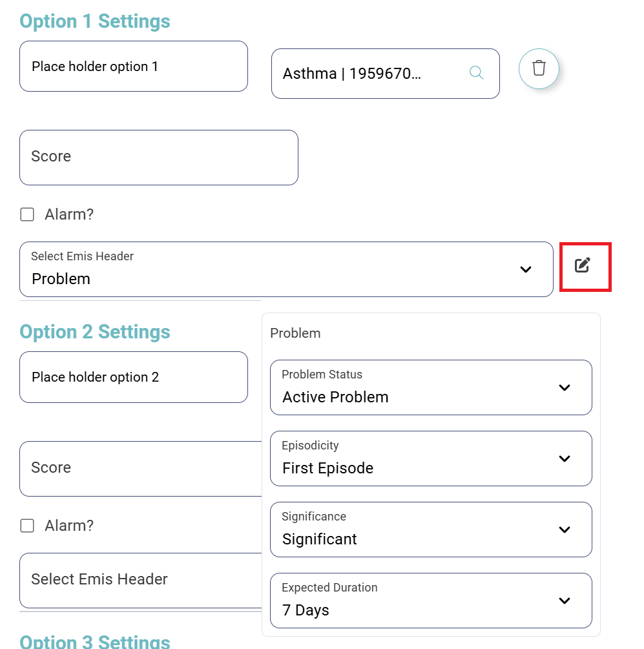Viewport: 644px width, 649px height.
Task: Click the Problem Status chevron arrow
Action: coord(565,388)
